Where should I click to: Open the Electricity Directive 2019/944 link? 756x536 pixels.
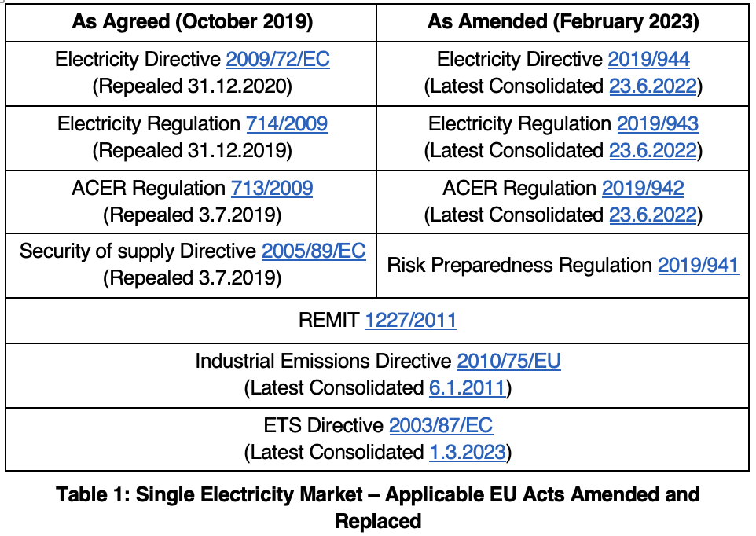click(649, 60)
